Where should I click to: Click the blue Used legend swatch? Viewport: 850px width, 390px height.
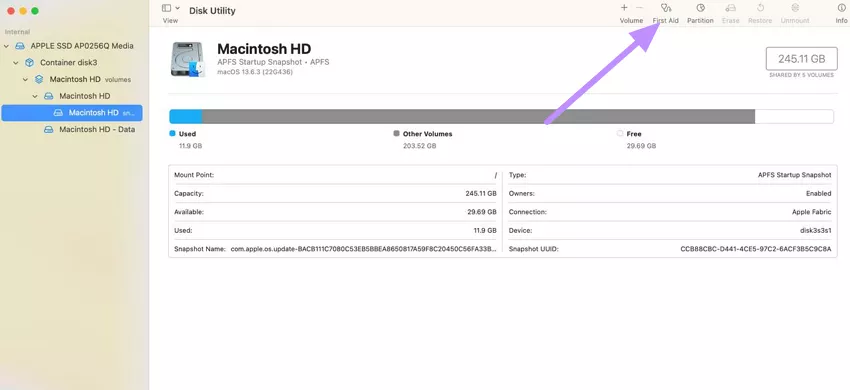(x=172, y=133)
